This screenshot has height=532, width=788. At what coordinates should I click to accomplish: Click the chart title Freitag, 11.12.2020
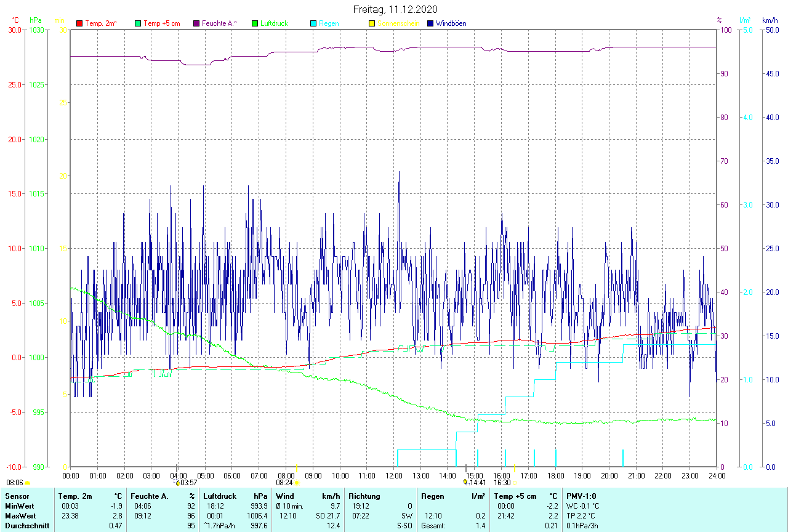tap(395, 9)
